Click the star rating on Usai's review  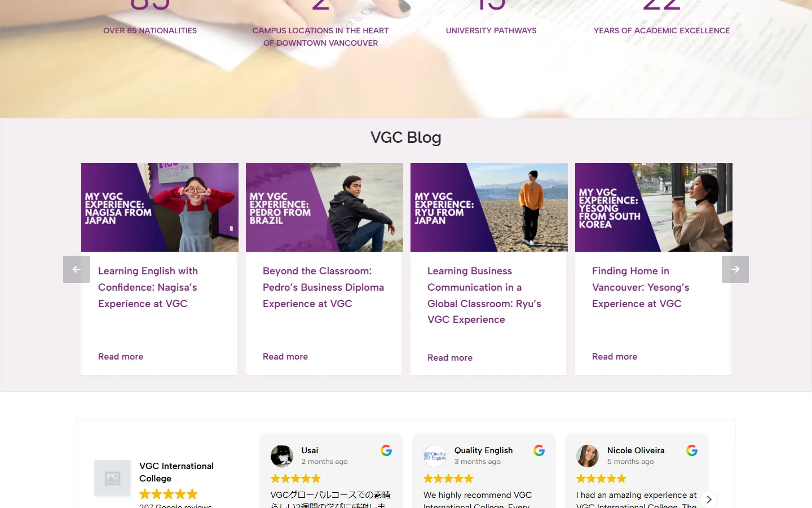pyautogui.click(x=295, y=479)
